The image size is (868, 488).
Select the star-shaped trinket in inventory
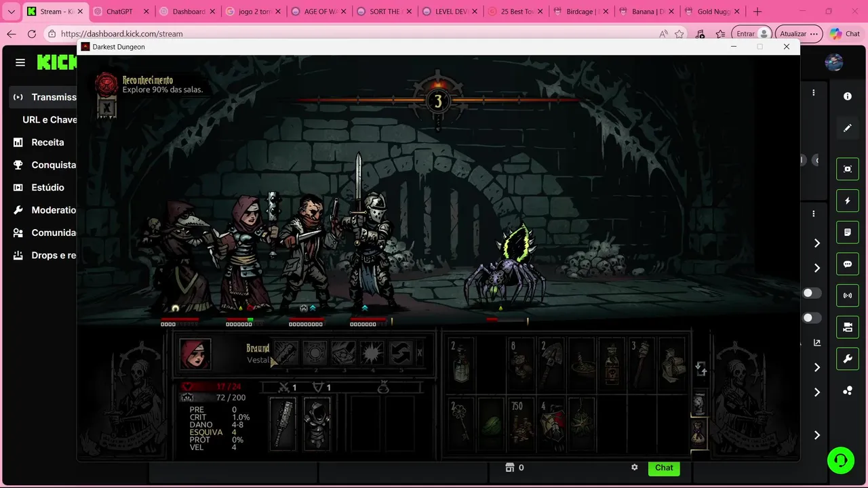click(582, 424)
